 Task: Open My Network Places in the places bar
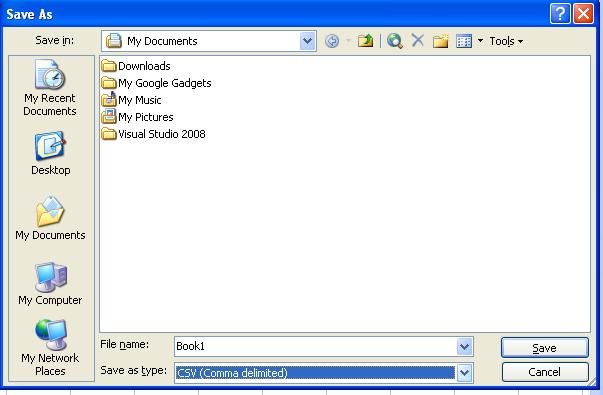tap(50, 348)
